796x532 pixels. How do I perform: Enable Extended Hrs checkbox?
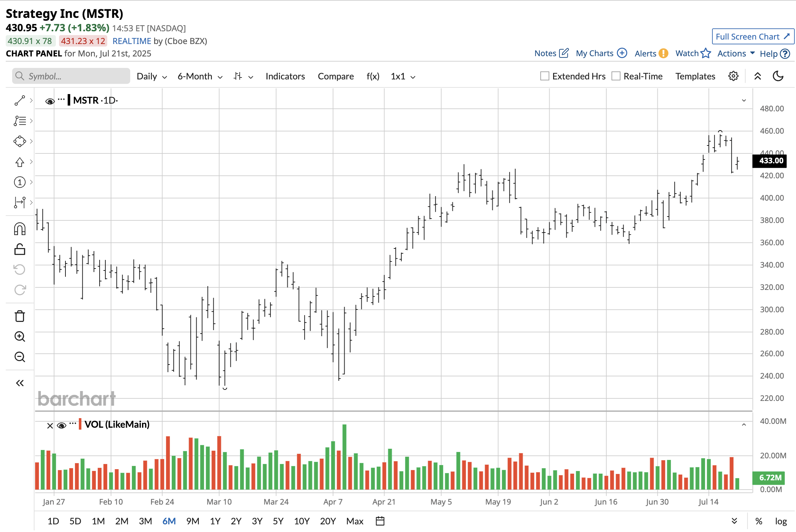(544, 76)
